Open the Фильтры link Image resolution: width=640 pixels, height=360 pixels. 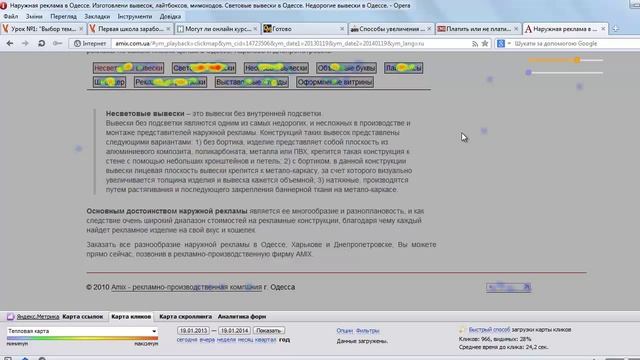(x=367, y=331)
